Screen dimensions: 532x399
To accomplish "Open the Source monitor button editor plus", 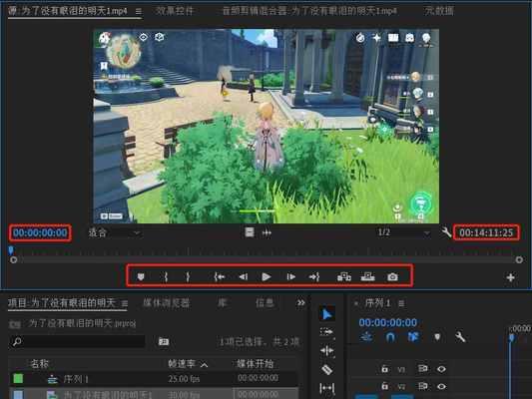I will click(x=510, y=277).
